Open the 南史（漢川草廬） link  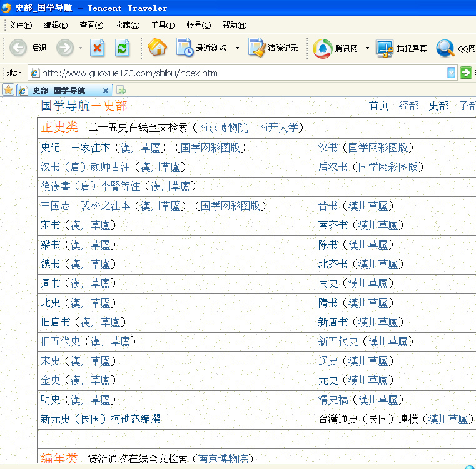[x=356, y=283]
